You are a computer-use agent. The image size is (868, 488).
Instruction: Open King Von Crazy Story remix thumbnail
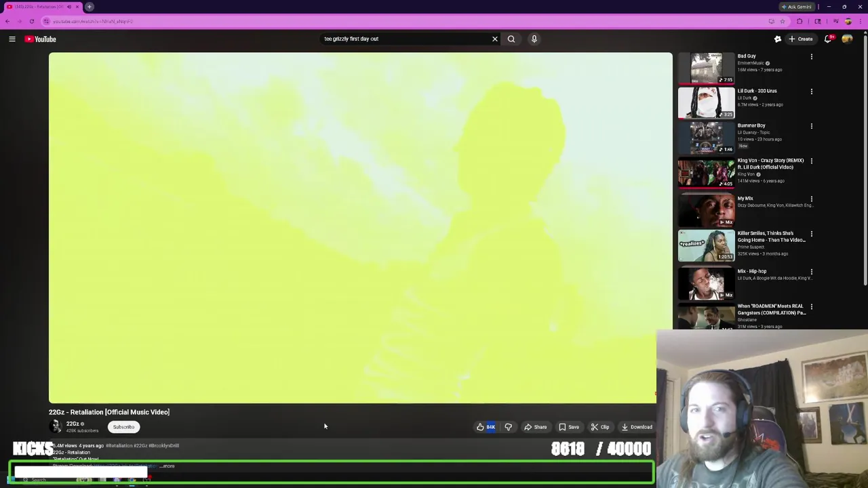[x=706, y=173]
